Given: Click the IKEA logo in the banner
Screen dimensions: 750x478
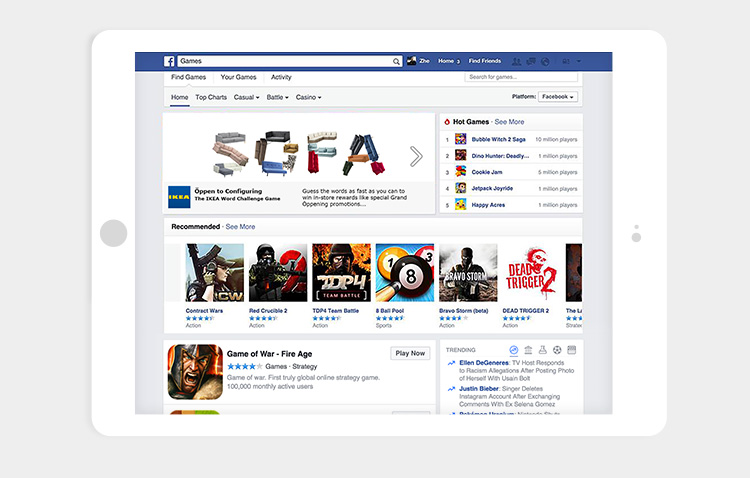Looking at the screenshot, I should 179,197.
